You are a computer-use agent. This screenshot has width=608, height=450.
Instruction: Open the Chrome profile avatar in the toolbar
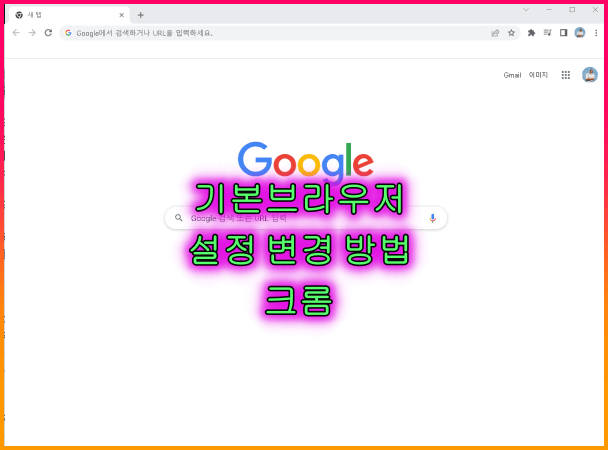click(x=580, y=33)
